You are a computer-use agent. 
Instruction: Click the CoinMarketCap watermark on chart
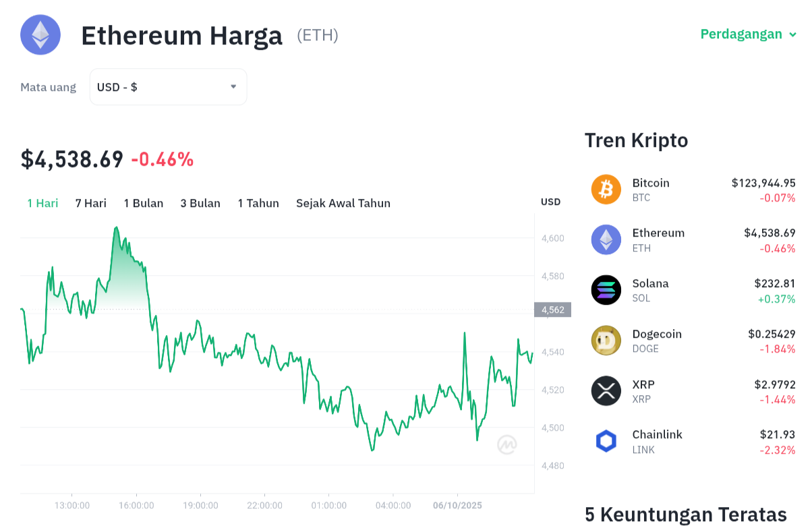click(x=507, y=444)
